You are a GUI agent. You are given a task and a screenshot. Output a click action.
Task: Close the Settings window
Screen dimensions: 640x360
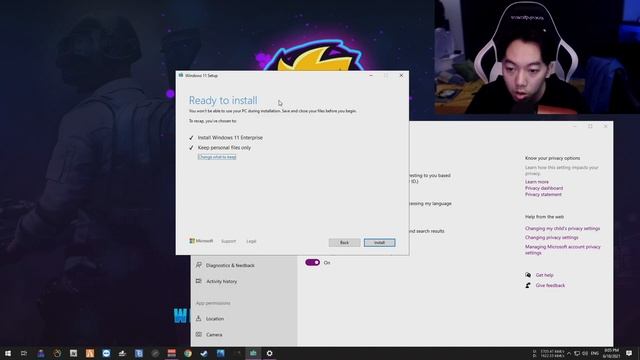pos(605,127)
